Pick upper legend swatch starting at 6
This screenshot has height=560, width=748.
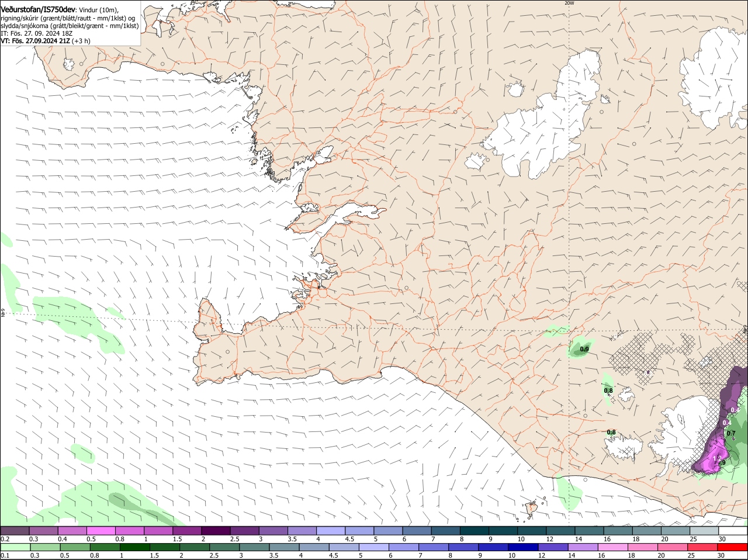tap(417, 530)
